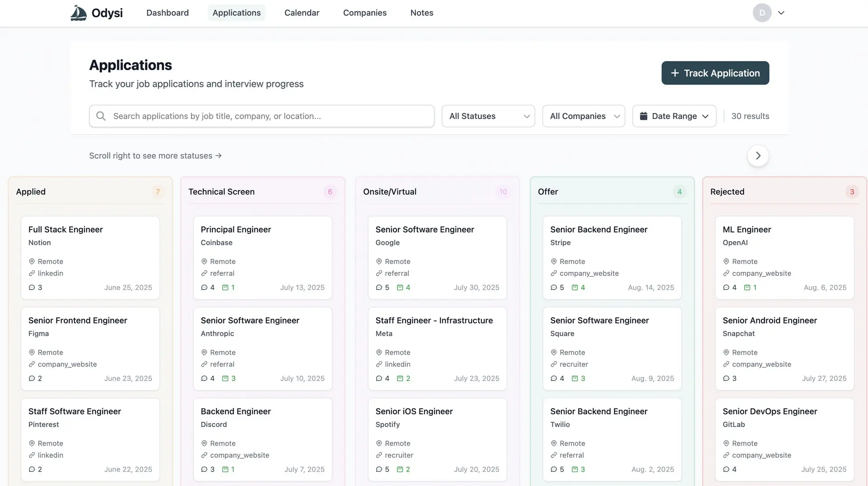868x486 pixels.
Task: Click the interviews calendar icon on Square card
Action: (x=575, y=378)
